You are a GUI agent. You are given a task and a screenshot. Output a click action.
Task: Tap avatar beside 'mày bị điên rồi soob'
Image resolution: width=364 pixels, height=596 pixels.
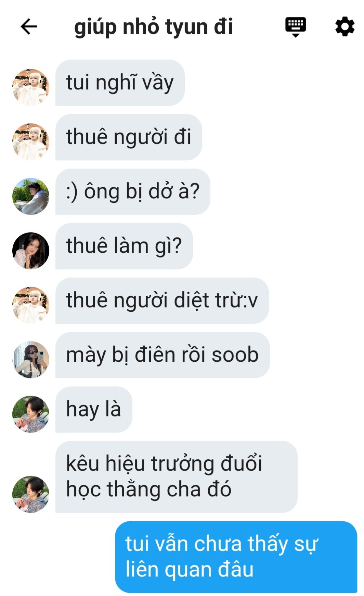click(31, 359)
